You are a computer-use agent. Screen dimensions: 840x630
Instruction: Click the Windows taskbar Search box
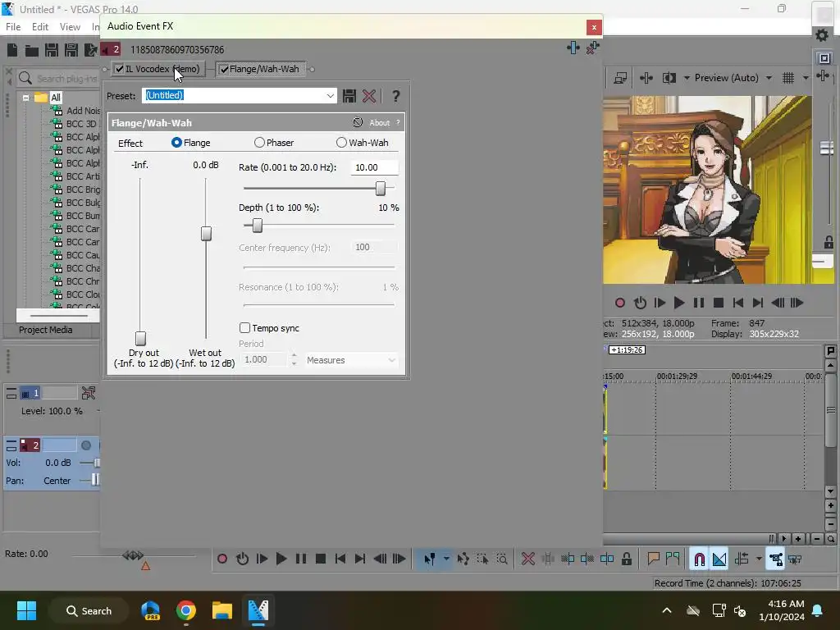(89, 610)
